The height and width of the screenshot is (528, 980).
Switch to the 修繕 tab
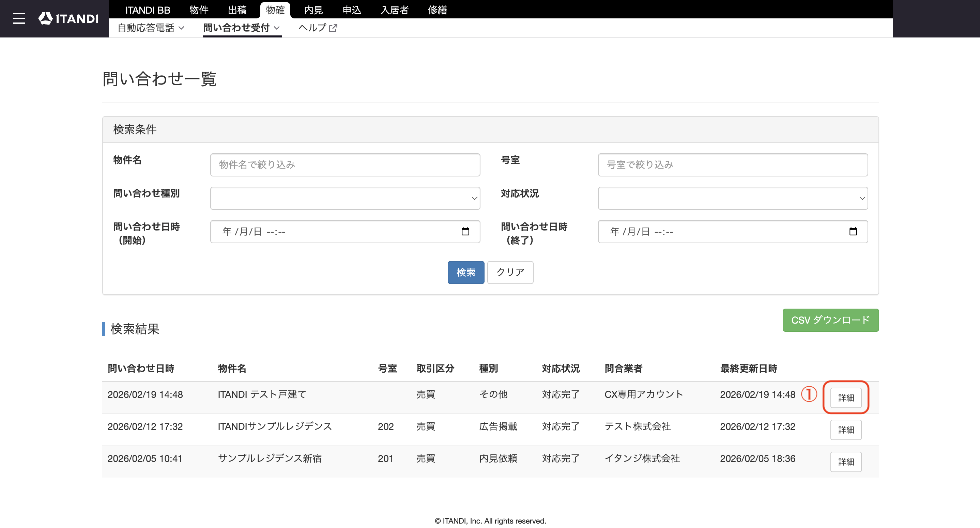(438, 10)
